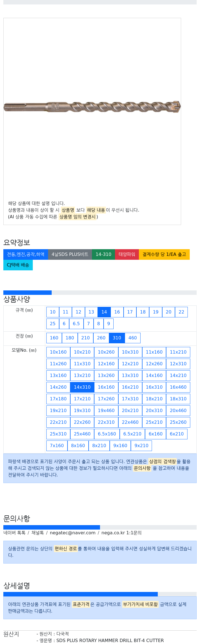Click the CJ택배 배송 shipping tag
The height and width of the screenshot is (644, 200).
18,265
